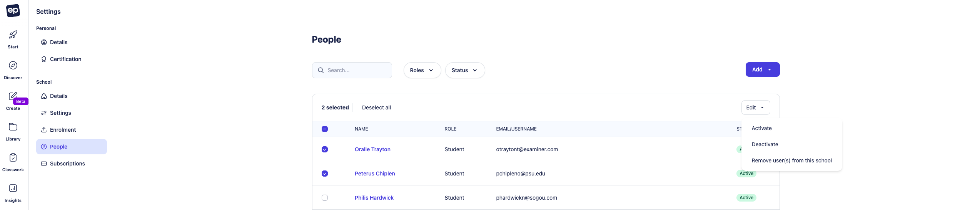Toggle the header select-all checkbox
This screenshot has height=210, width=980.
click(325, 129)
